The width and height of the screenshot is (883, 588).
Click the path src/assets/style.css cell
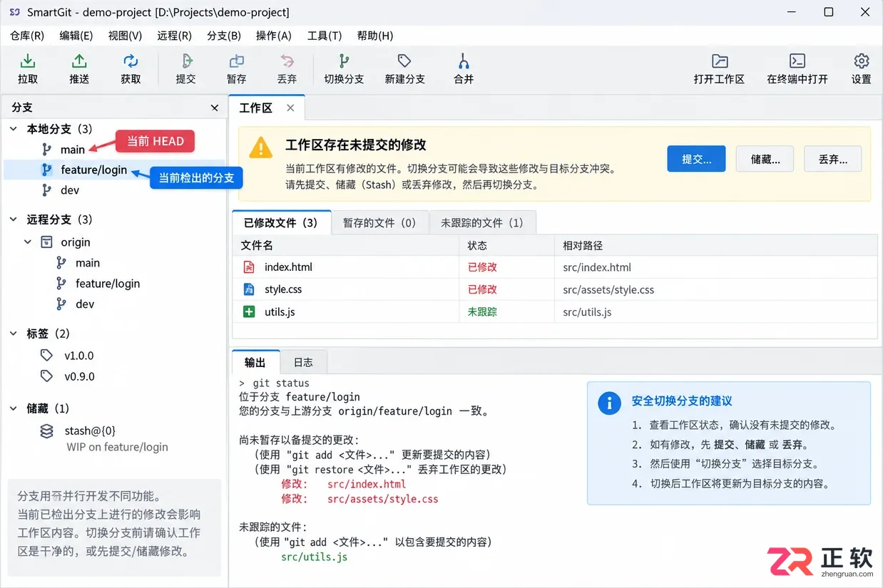[x=608, y=290]
